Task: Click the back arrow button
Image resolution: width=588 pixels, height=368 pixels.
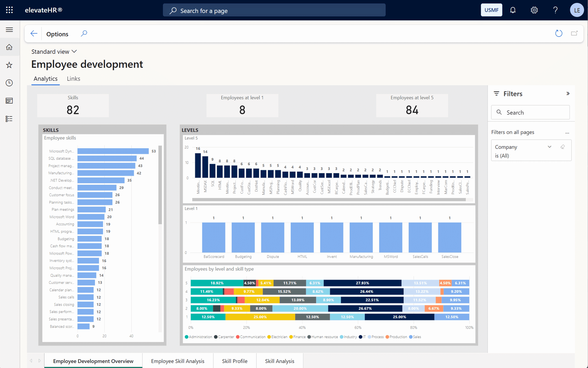Action: coord(34,33)
